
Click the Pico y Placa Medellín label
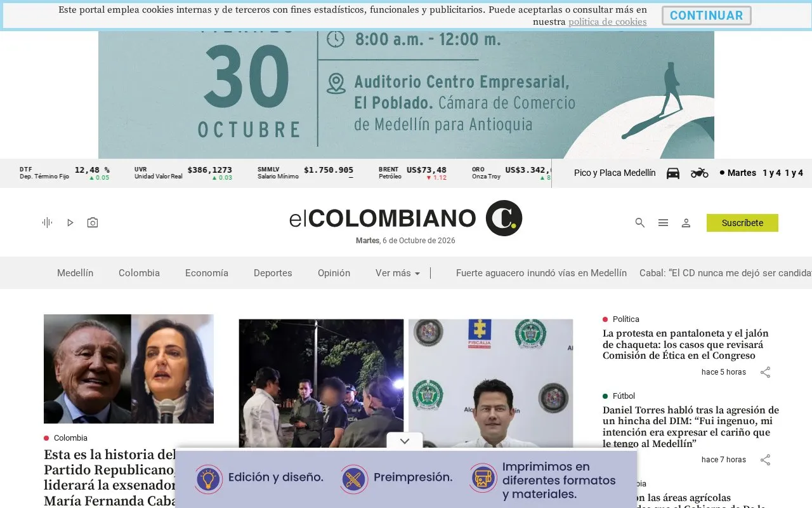615,173
